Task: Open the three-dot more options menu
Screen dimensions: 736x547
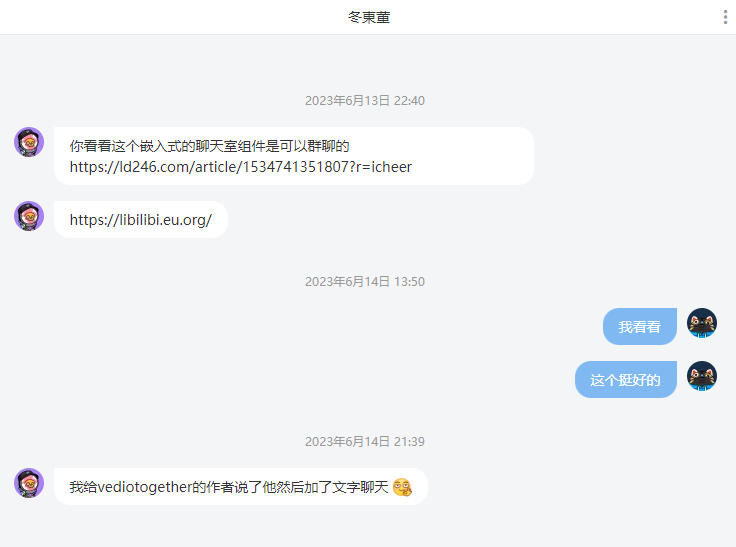Action: click(725, 17)
